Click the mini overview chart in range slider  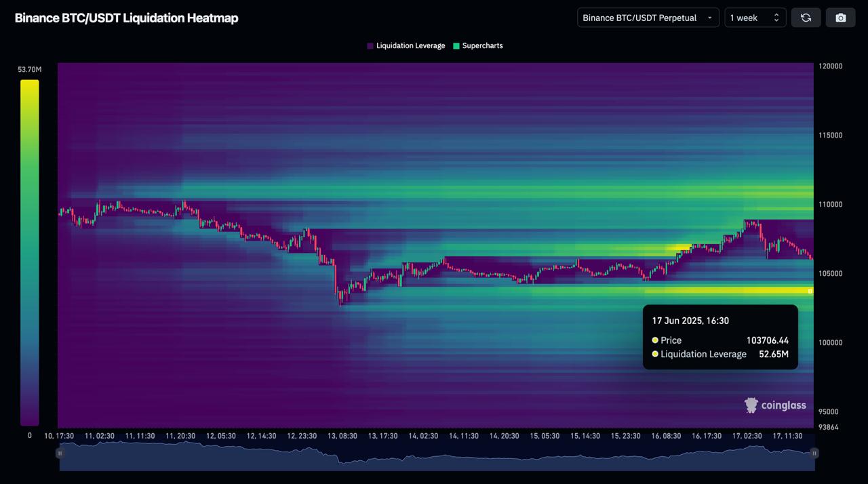click(437, 456)
